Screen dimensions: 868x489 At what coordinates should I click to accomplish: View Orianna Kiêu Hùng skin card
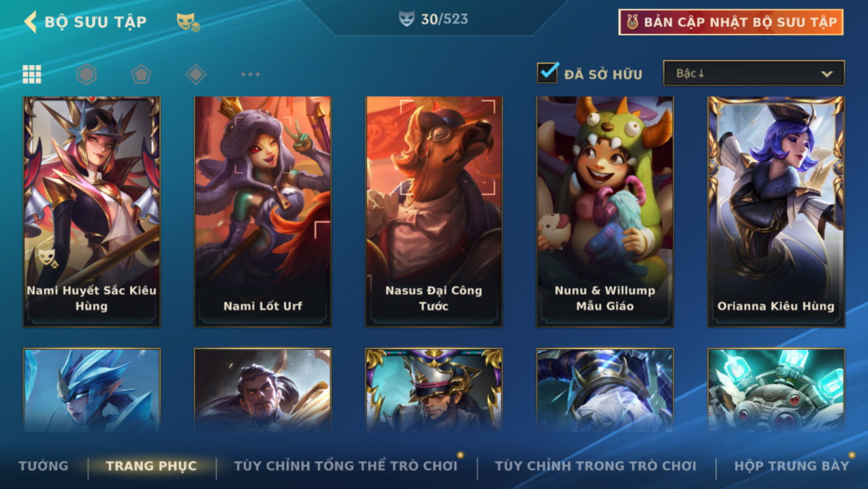pyautogui.click(x=776, y=212)
